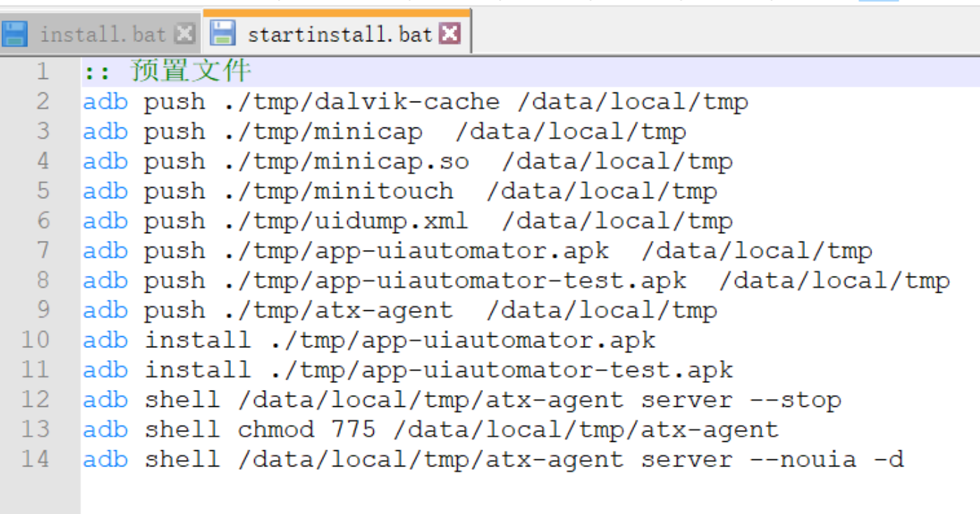Screen dimensions: 980x514
Task: Click adb keyword on line 12
Action: click(x=106, y=400)
